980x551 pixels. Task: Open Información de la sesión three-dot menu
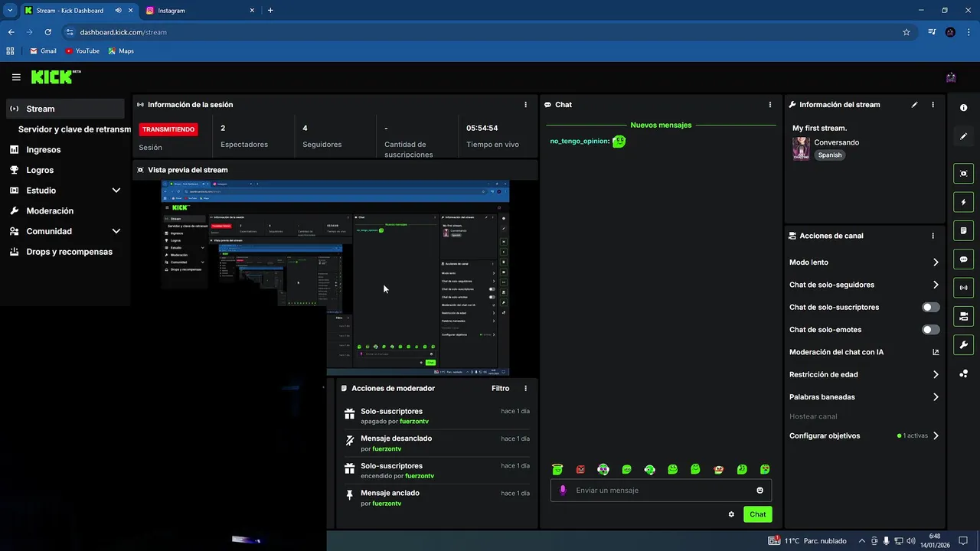click(x=525, y=105)
